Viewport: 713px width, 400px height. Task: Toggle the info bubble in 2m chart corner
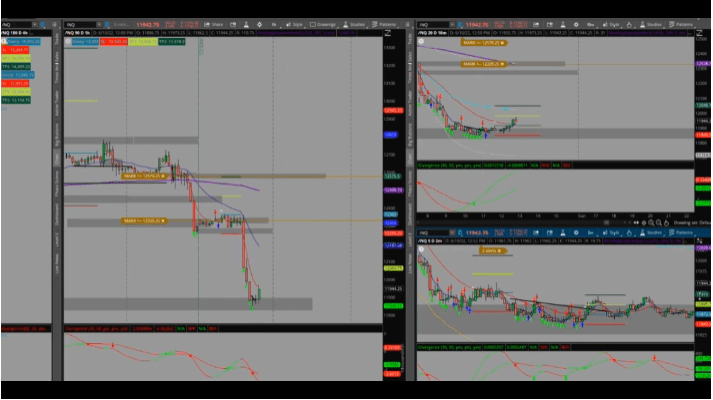tap(421, 250)
